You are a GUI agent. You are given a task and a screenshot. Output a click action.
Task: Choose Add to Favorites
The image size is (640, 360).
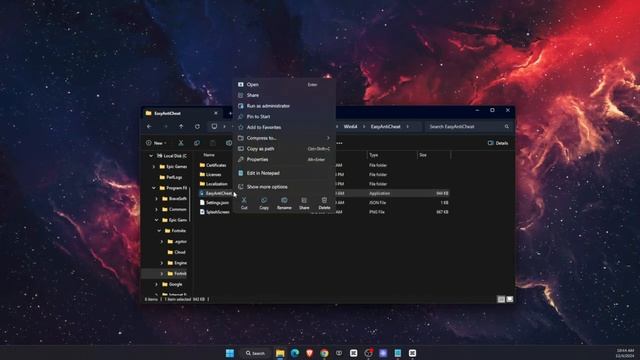click(x=284, y=127)
